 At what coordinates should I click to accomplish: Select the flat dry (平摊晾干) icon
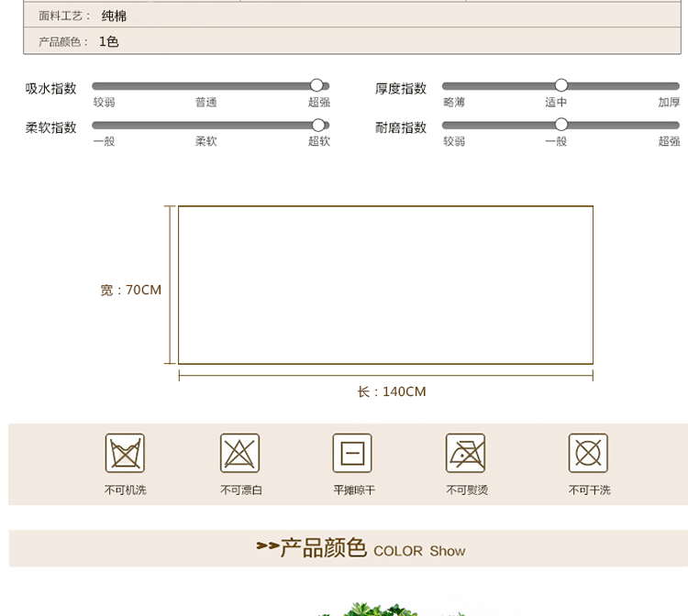[x=352, y=454]
